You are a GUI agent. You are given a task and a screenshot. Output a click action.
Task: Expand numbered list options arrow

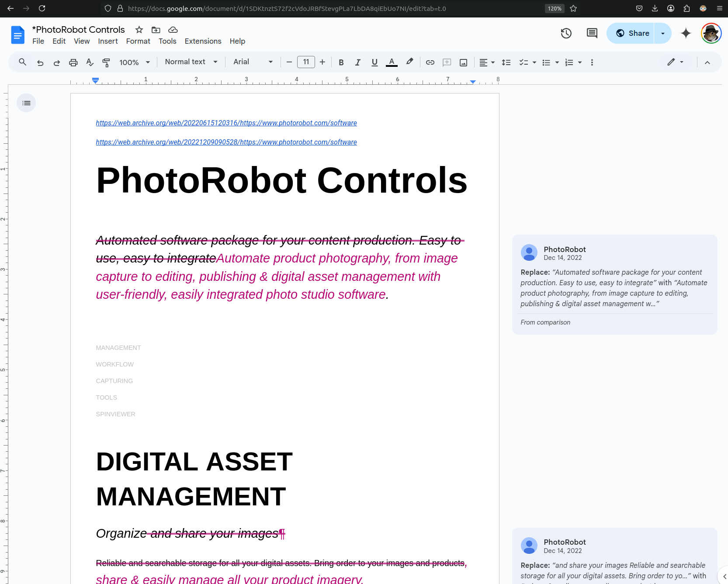click(580, 62)
